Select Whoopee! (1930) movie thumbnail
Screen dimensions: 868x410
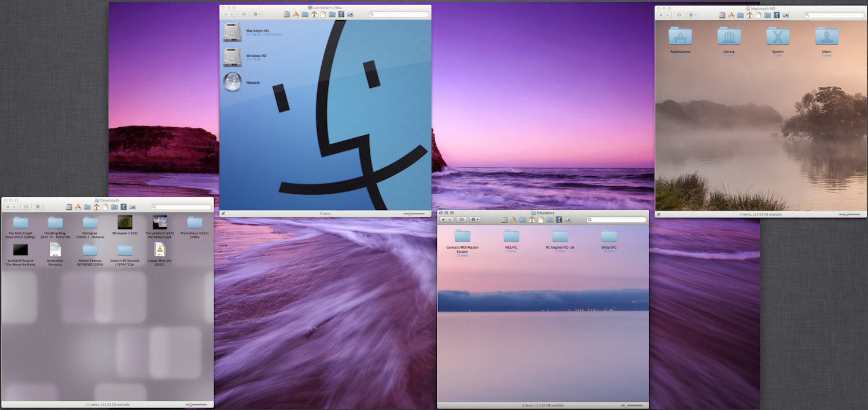pos(125,223)
